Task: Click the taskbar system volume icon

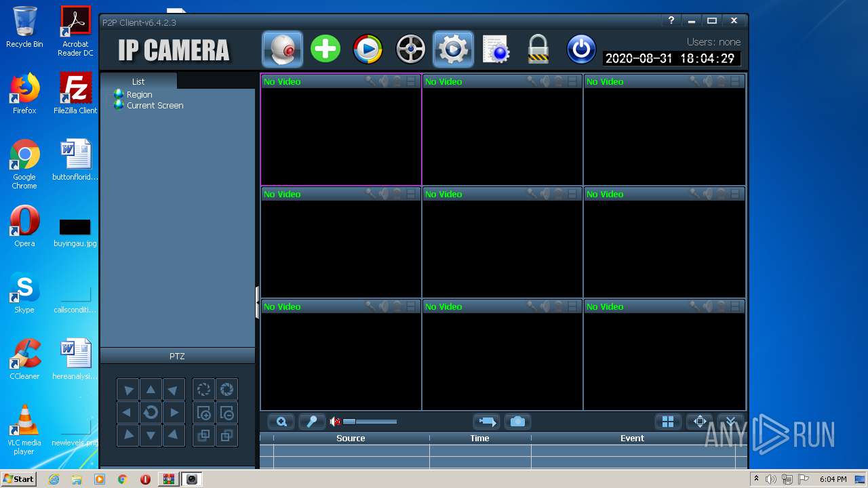Action: (770, 479)
